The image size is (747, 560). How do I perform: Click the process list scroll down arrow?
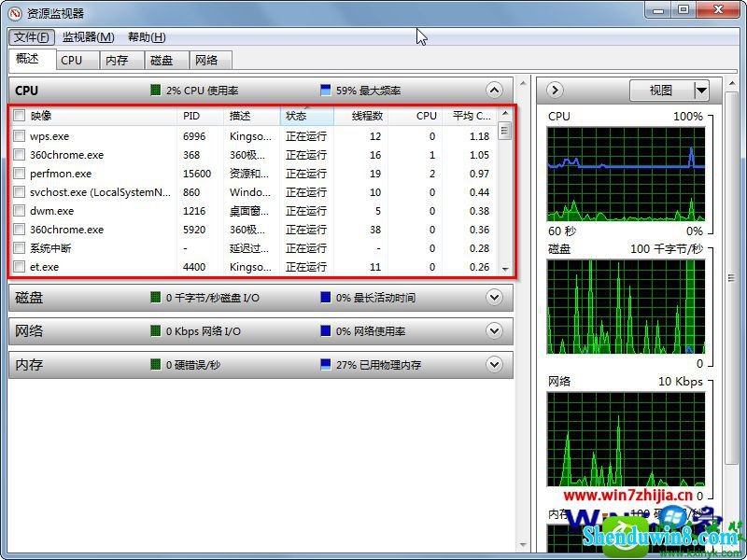tap(505, 270)
